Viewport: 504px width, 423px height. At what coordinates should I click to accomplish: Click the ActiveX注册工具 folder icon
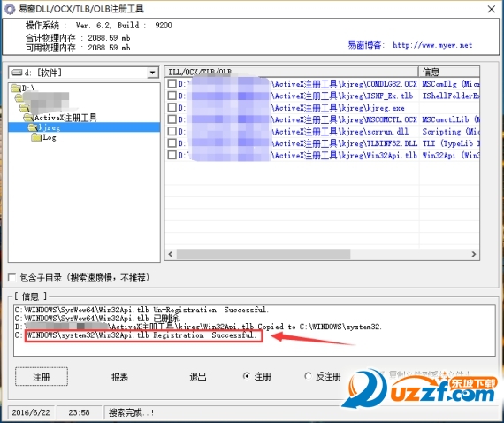28,118
